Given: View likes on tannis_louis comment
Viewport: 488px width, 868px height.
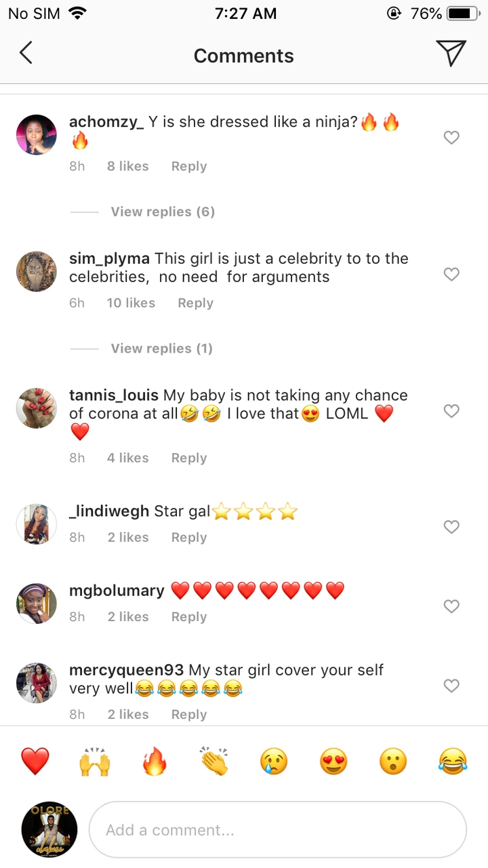Looking at the screenshot, I should tap(127, 458).
